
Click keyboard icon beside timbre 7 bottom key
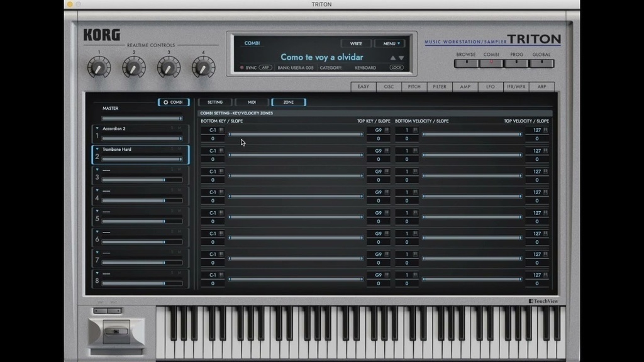point(221,255)
